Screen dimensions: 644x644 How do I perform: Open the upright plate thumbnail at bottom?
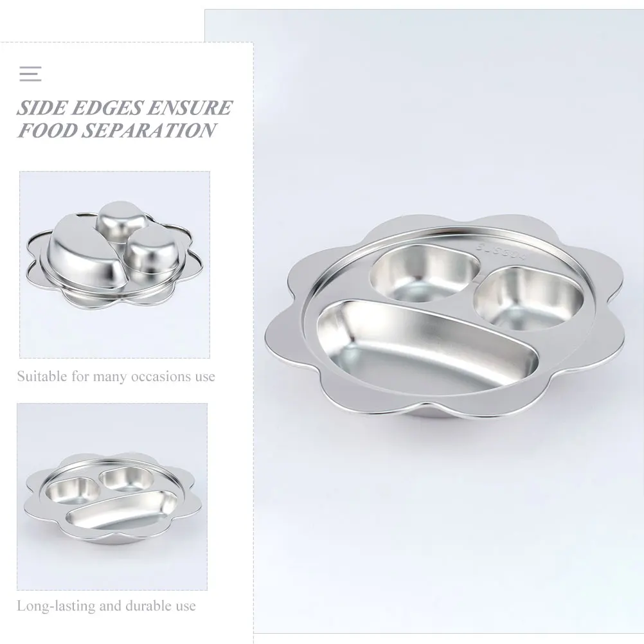pos(112,497)
